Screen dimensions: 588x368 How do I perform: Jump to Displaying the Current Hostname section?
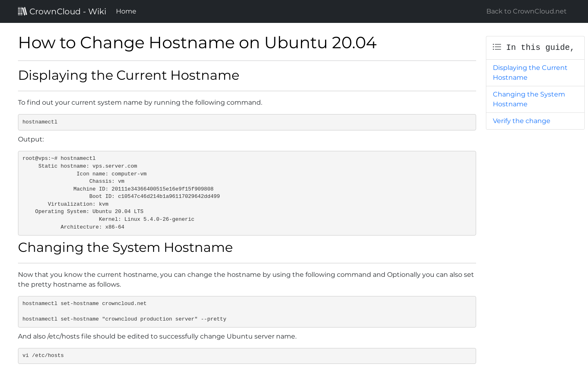click(x=530, y=73)
